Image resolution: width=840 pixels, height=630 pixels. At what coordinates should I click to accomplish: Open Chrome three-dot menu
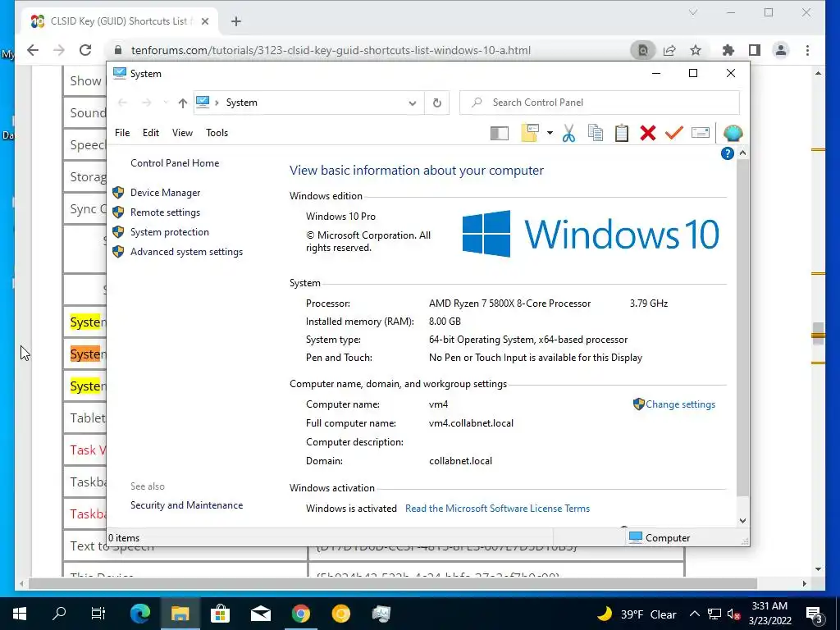807,50
